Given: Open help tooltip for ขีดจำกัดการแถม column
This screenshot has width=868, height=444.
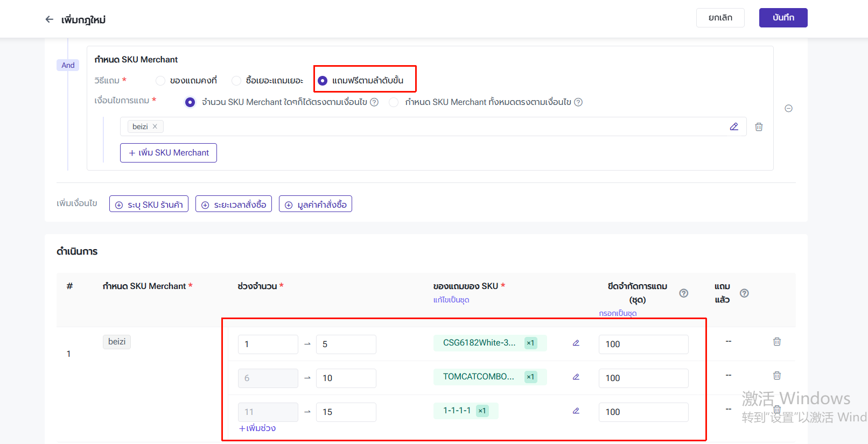Looking at the screenshot, I should pyautogui.click(x=683, y=293).
